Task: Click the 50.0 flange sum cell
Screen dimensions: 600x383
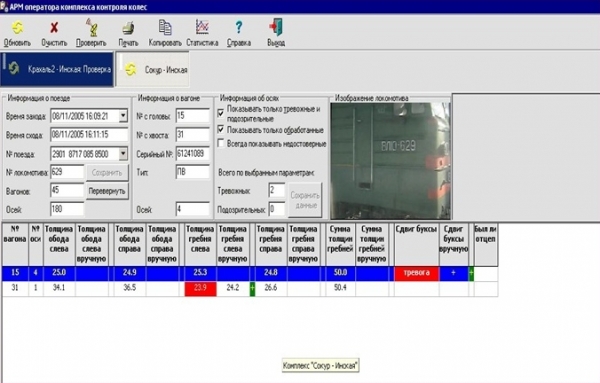Action: point(340,273)
